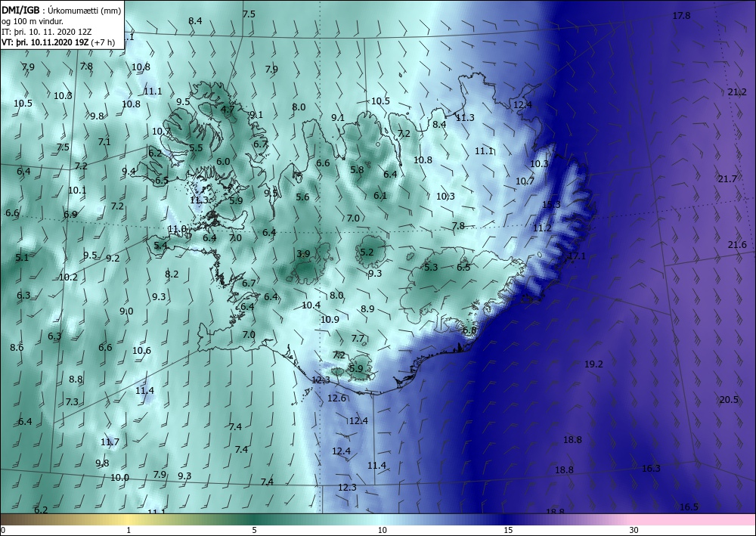The height and width of the screenshot is (536, 756).
Task: Click the IT 12Z initialization time line
Action: click(47, 31)
